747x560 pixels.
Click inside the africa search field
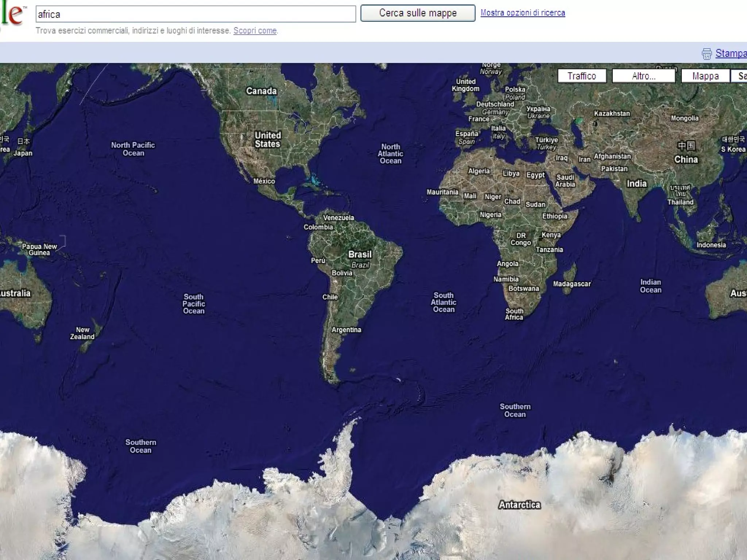(196, 14)
